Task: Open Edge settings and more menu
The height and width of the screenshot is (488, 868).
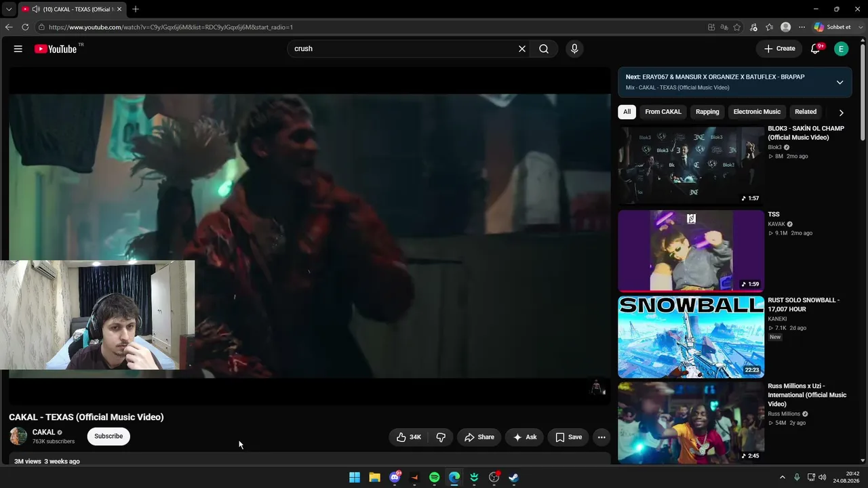Action: (x=802, y=27)
